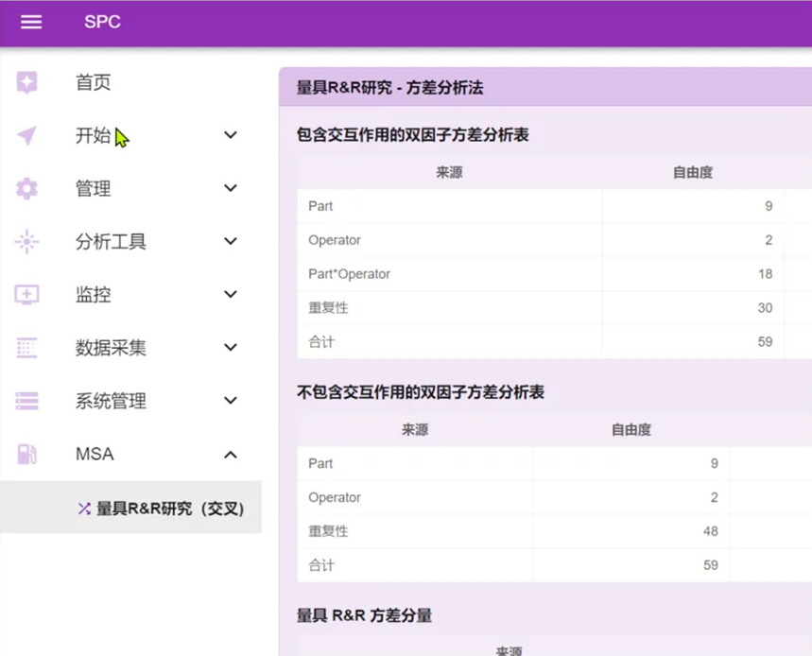Click the 开始 paper plane icon

click(26, 136)
